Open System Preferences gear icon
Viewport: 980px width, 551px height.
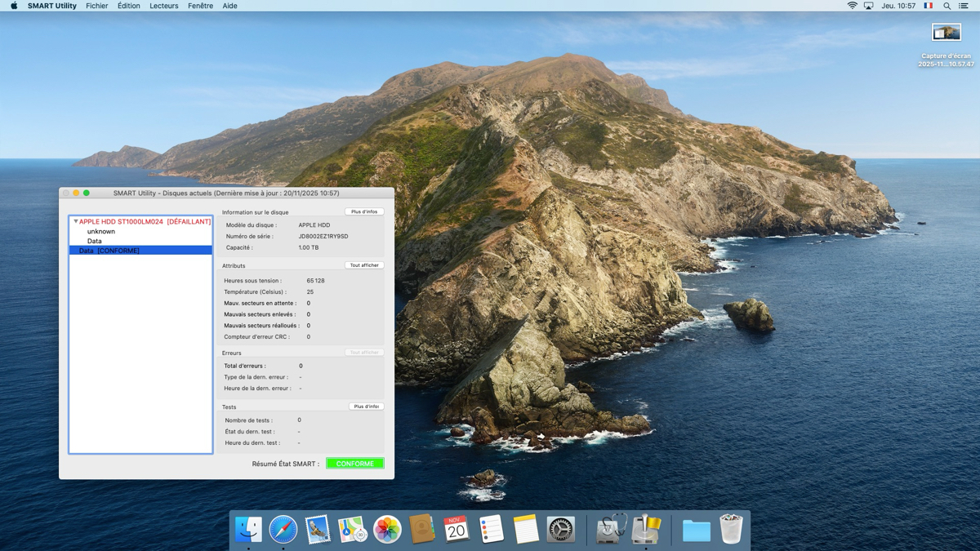pos(560,530)
